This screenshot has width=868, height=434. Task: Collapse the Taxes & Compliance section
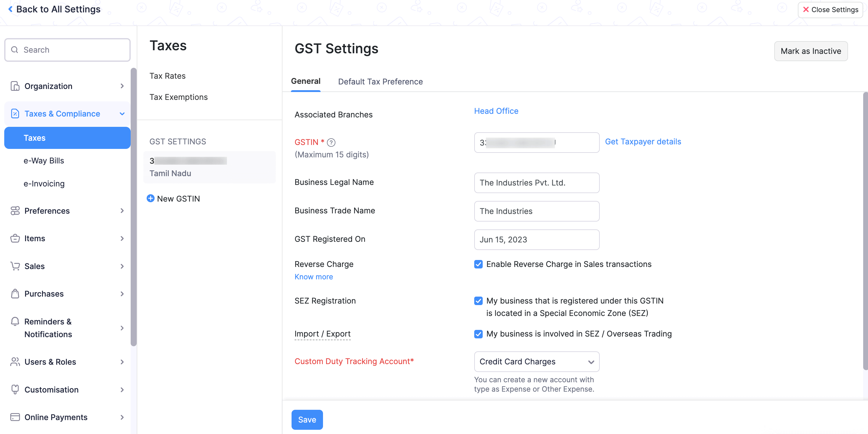pos(122,113)
